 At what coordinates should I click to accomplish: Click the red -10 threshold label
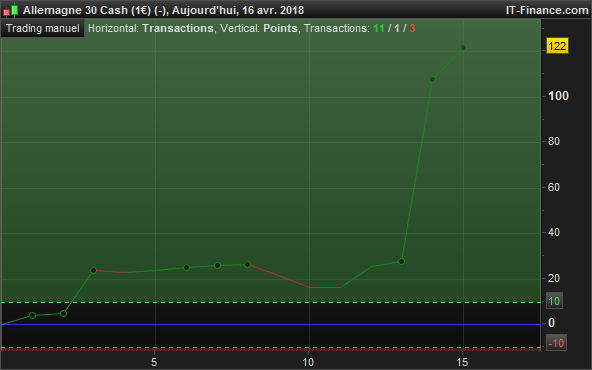pos(556,343)
